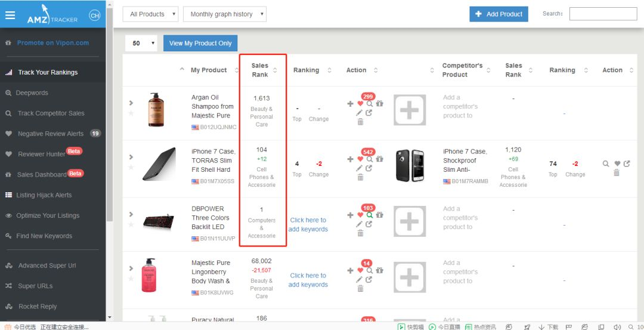Star the Argan Oil Shampoo product
The width and height of the screenshot is (644, 330).
pos(131,113)
